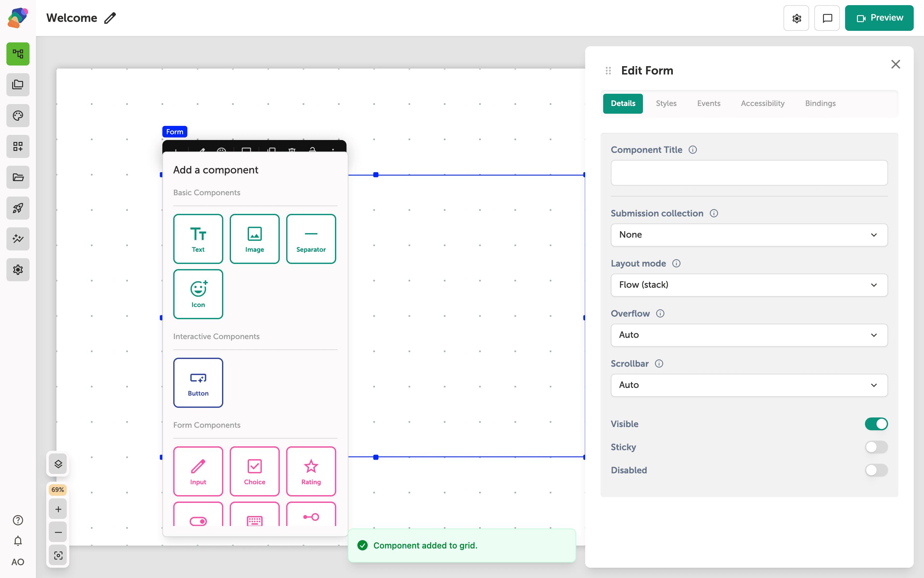Screen dimensions: 924x578
Task: Click the 69% zoom level badge
Action: coord(58,490)
